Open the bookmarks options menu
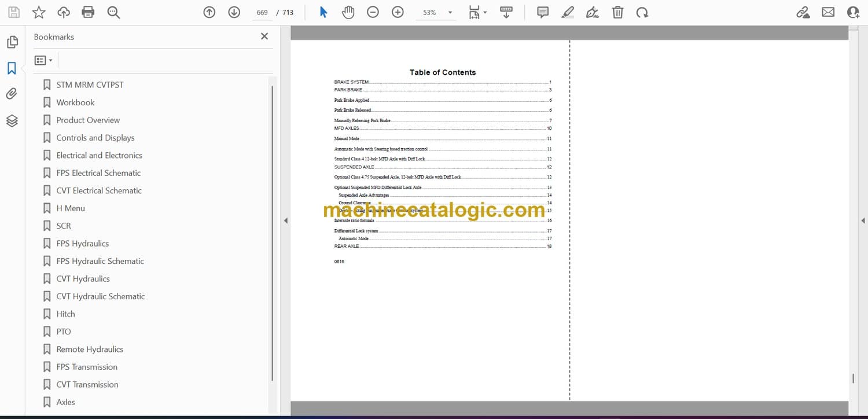Viewport: 868px width, 419px height. 43,60
